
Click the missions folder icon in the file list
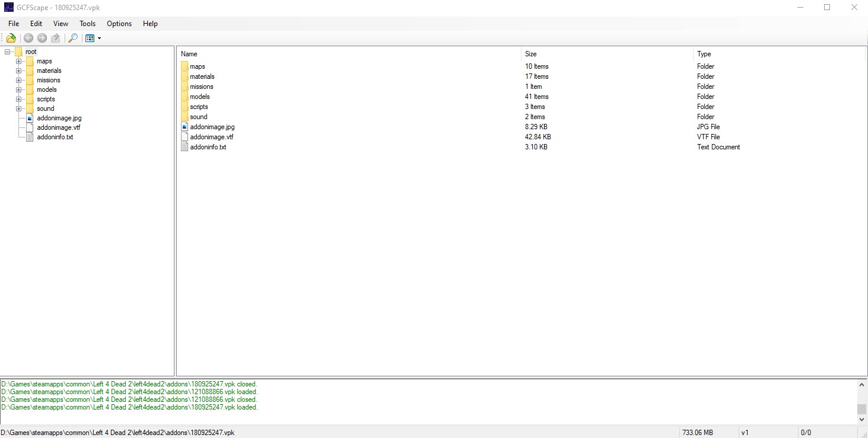pyautogui.click(x=185, y=87)
